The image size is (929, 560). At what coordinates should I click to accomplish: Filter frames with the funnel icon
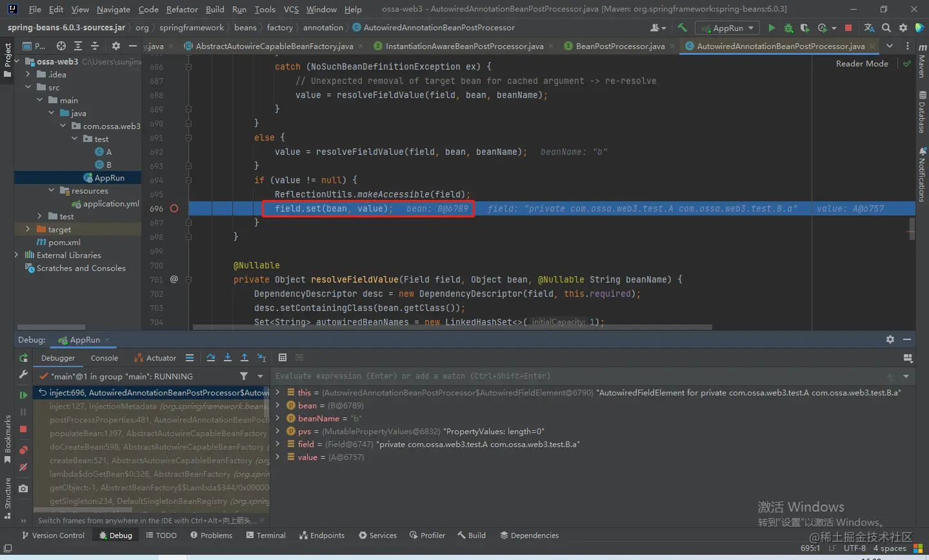244,376
